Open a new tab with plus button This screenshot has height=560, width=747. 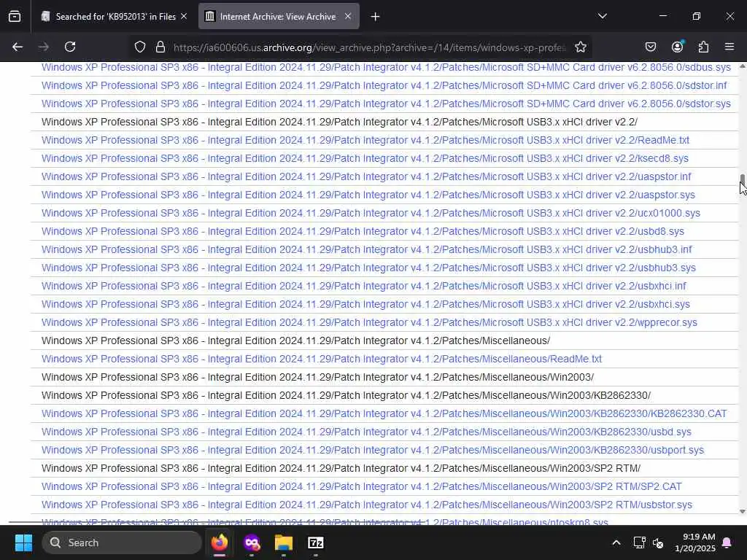coord(376,17)
